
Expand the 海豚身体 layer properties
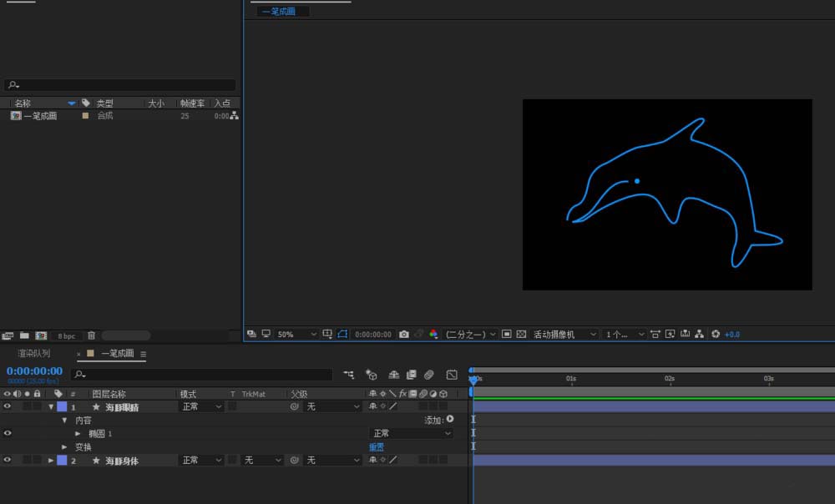click(x=51, y=461)
